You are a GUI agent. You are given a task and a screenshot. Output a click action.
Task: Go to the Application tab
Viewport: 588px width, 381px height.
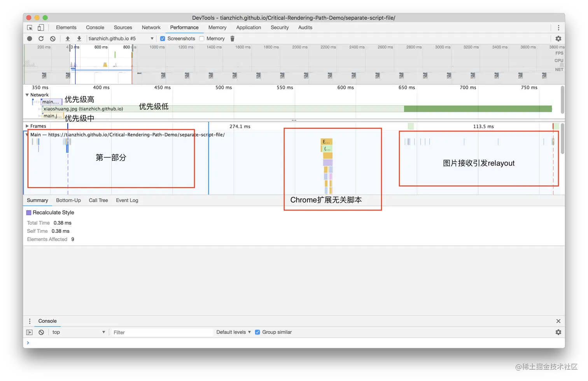(x=248, y=28)
